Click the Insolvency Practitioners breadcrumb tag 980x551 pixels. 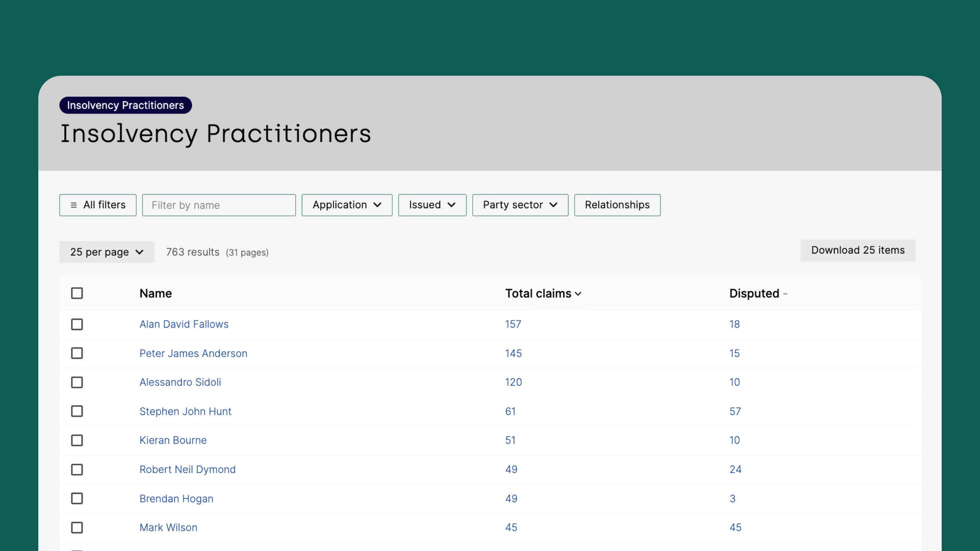[x=125, y=105]
